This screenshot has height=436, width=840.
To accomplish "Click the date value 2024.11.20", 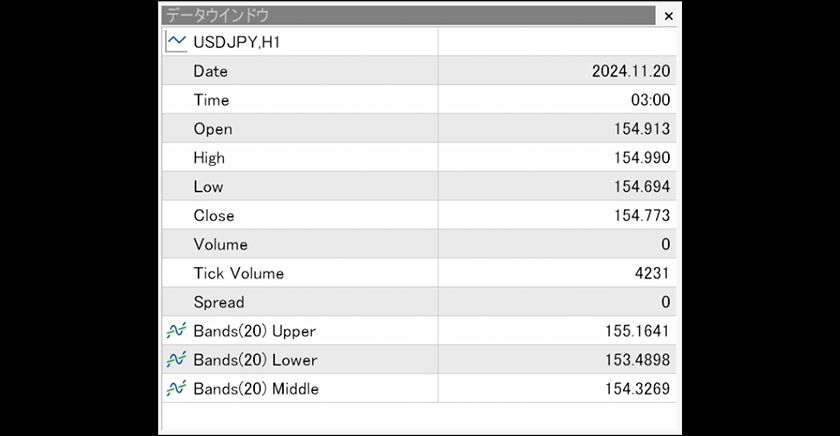I will (x=631, y=72).
